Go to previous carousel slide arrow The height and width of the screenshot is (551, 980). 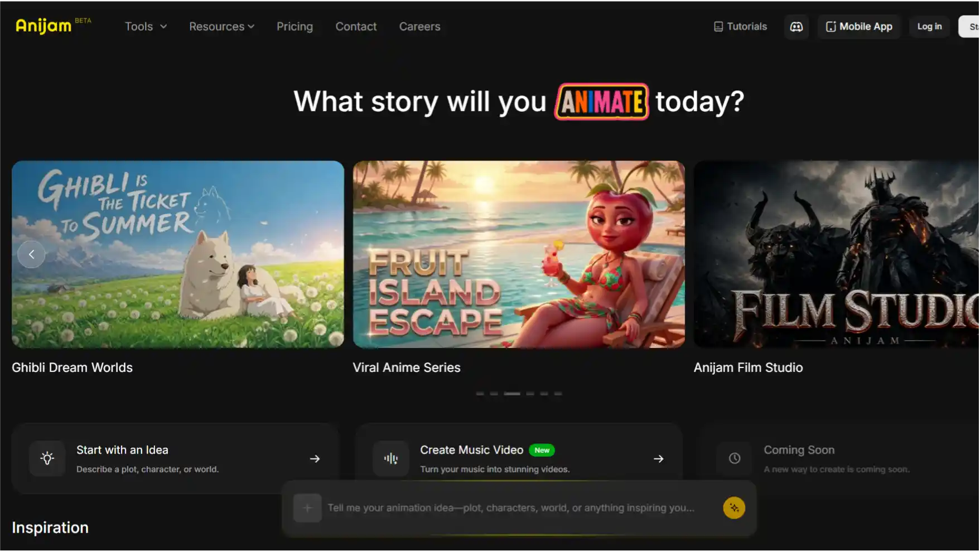(32, 254)
